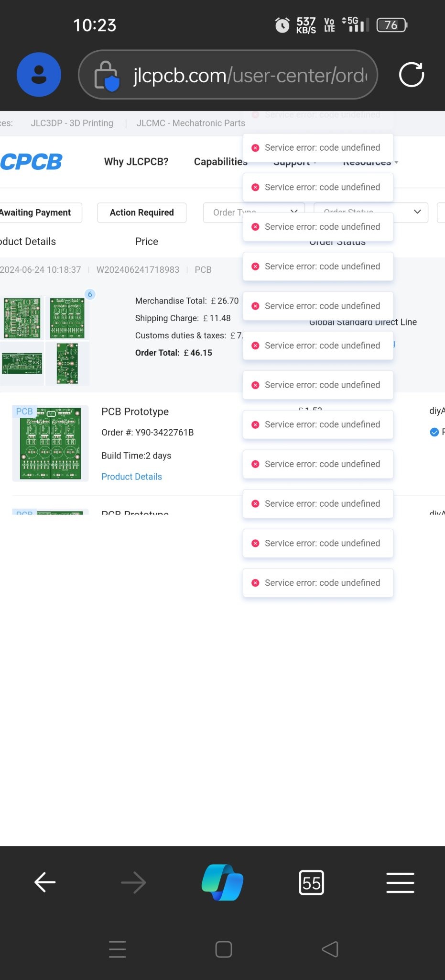Click Service error toast over Order Status header

click(x=318, y=227)
